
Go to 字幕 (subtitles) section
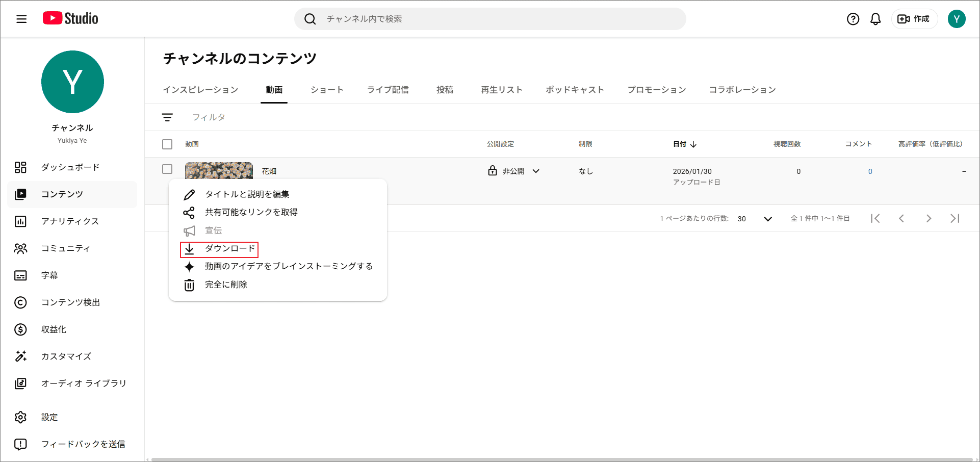[49, 275]
